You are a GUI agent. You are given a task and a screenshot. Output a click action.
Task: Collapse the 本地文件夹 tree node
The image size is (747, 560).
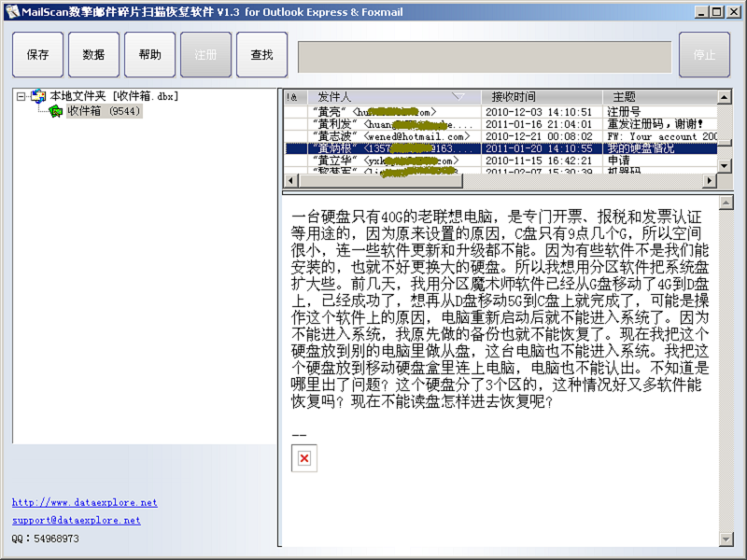point(21,96)
